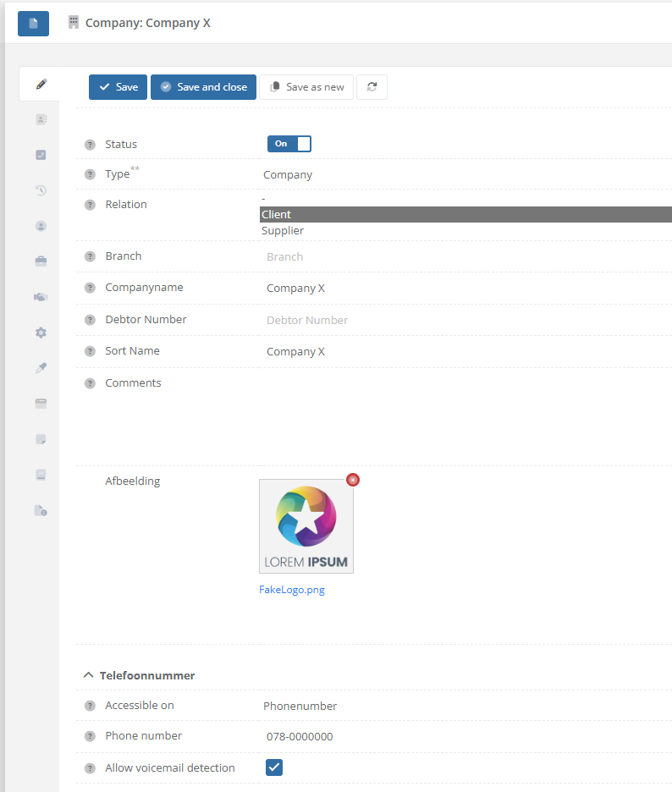Open the FakeLogo.png file link

(x=291, y=590)
